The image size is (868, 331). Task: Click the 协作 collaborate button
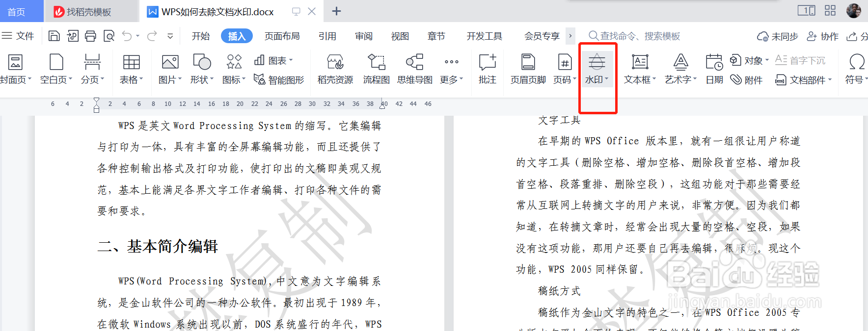(x=823, y=36)
